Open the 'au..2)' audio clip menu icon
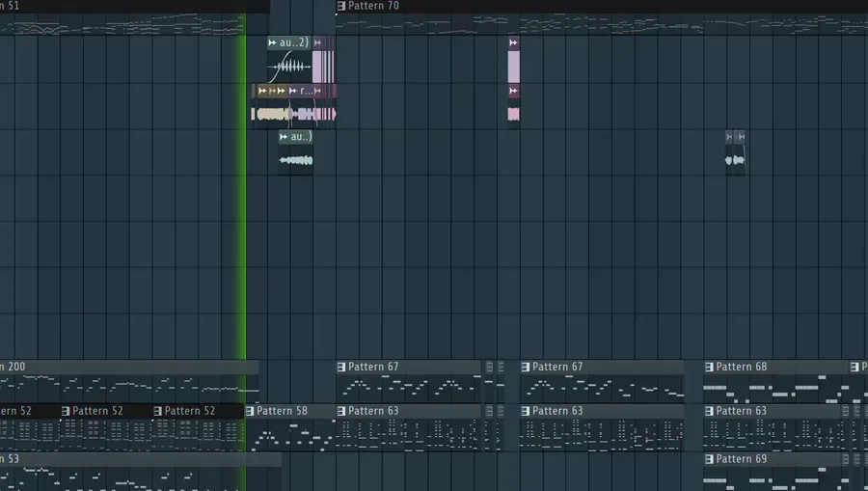Image resolution: width=868 pixels, height=491 pixels. click(272, 42)
